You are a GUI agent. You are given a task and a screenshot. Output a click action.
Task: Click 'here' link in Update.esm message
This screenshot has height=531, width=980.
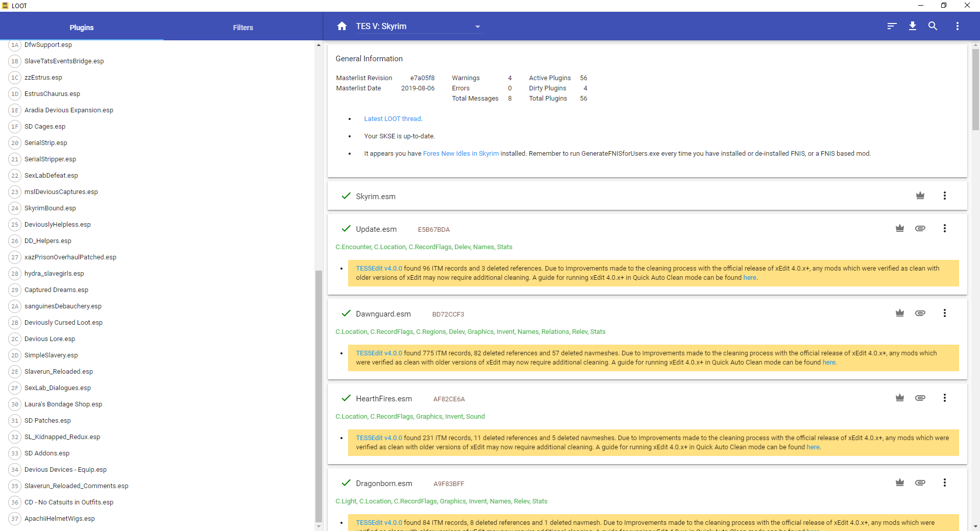coord(750,277)
